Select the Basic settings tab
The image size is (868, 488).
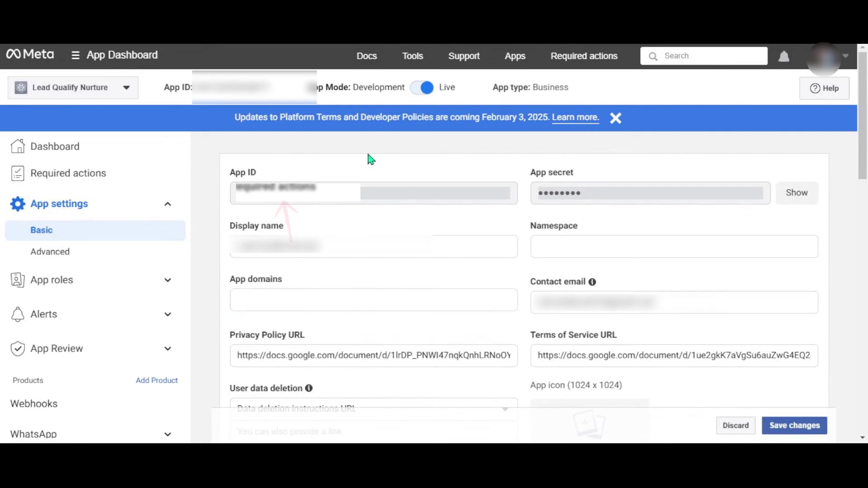point(95,230)
